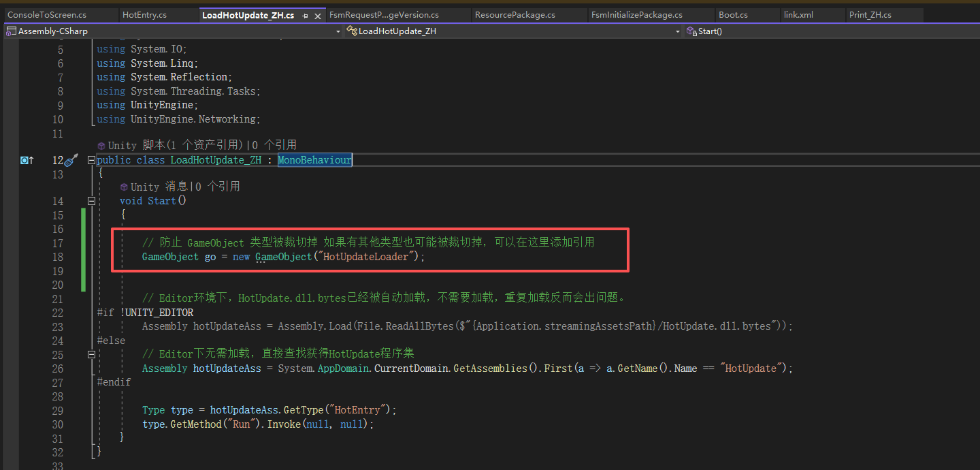
Task: Click the LoadHotUpdate_ZH class name on line 12
Action: pyautogui.click(x=216, y=160)
